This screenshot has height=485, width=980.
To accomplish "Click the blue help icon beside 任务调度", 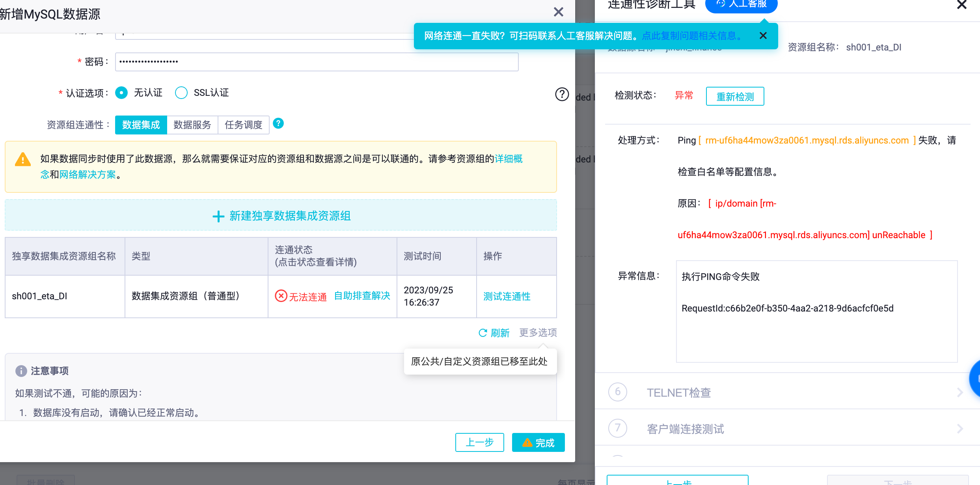I will click(278, 123).
